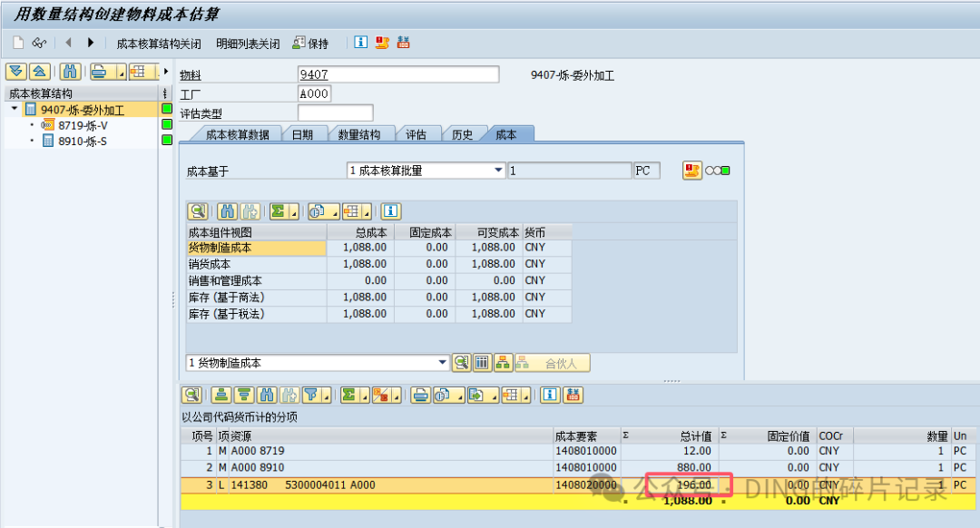Switch to the 日期 tab

[302, 134]
